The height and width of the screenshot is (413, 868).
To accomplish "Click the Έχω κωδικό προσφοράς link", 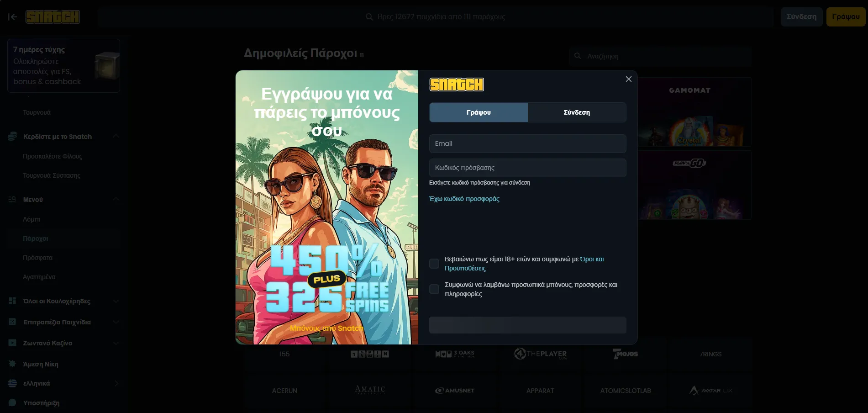I will (464, 199).
